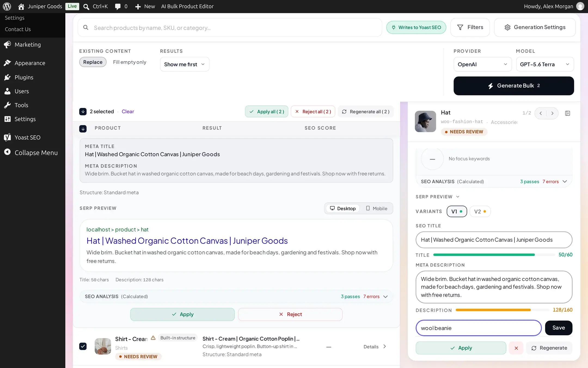The width and height of the screenshot is (588, 368).
Task: Open Appearance menu in sidebar
Action: [x=33, y=63]
